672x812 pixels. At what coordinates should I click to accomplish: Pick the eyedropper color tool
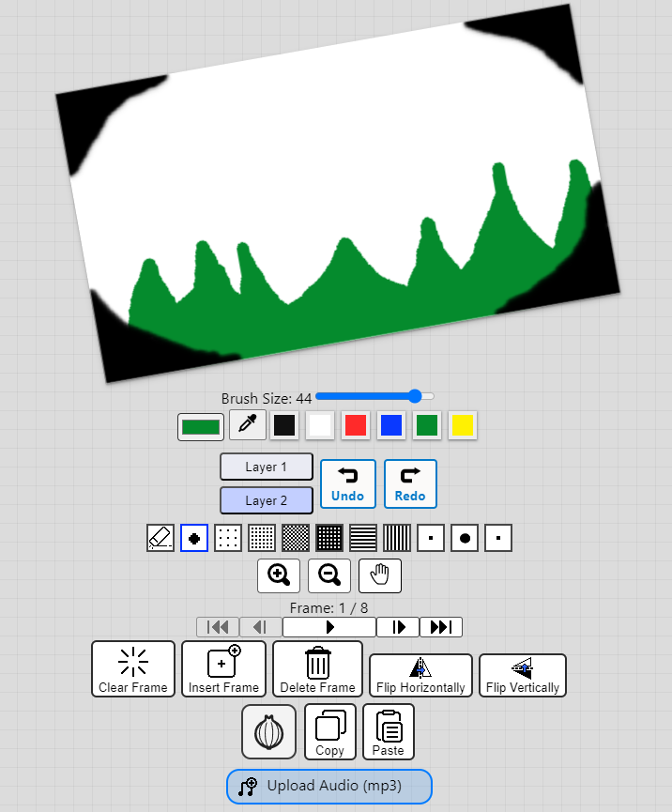(x=248, y=424)
